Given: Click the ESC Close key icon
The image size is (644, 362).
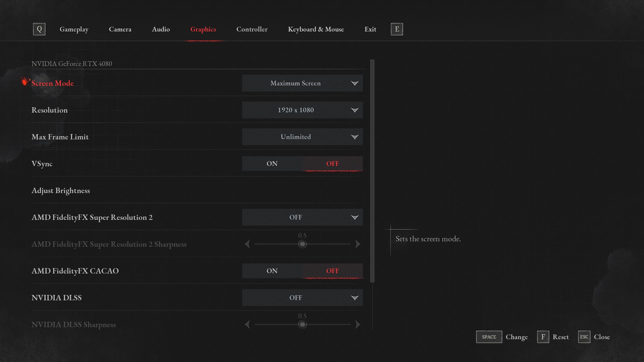Looking at the screenshot, I should tap(584, 337).
